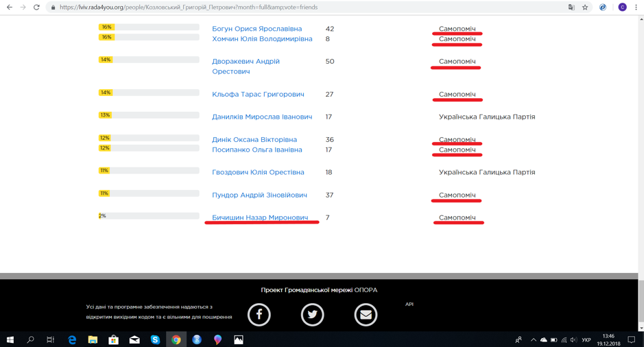Image resolution: width=644 pixels, height=347 pixels.
Task: Open Skype from taskbar
Action: [x=155, y=339]
